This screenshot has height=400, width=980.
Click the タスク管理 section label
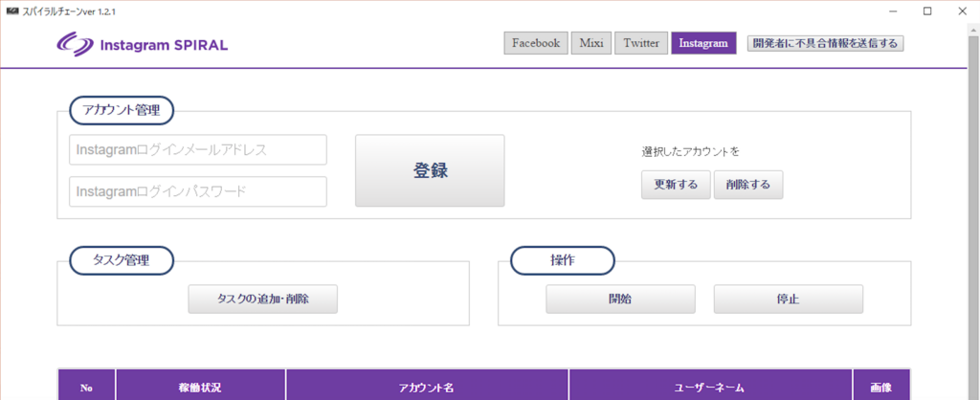(x=122, y=260)
